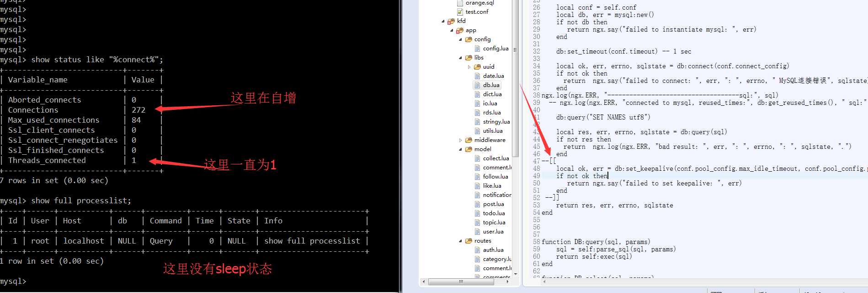Click the code editor scroll-left arrow
Viewport: 868px width, 293px height.
[x=544, y=282]
